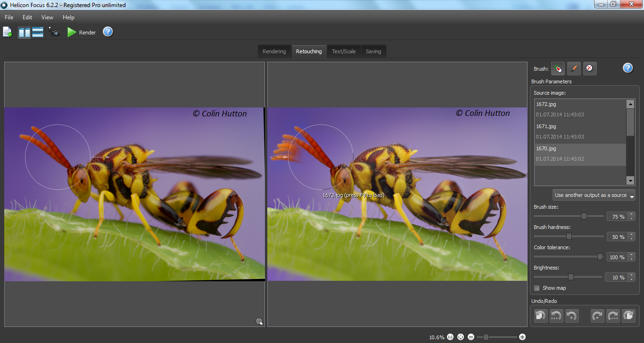
Task: Undo one single step
Action: point(572,316)
